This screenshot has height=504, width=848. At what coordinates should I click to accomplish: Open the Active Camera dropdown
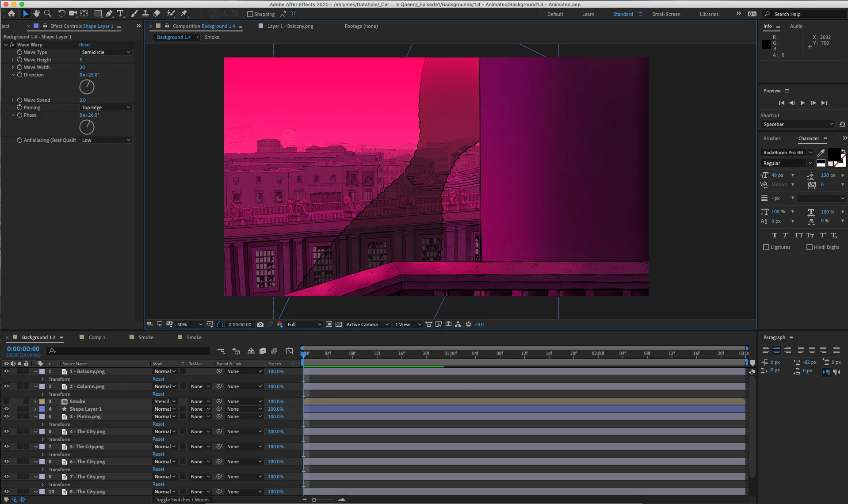point(367,325)
